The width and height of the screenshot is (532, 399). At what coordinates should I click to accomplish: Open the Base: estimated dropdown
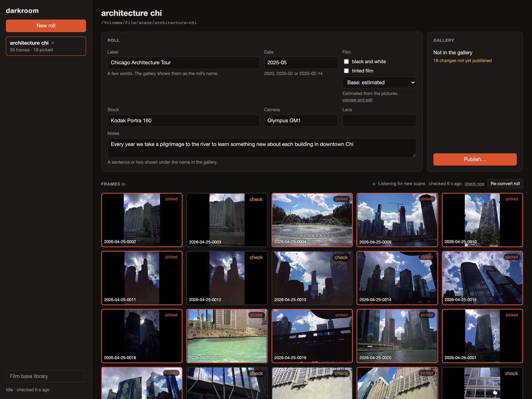tap(379, 82)
